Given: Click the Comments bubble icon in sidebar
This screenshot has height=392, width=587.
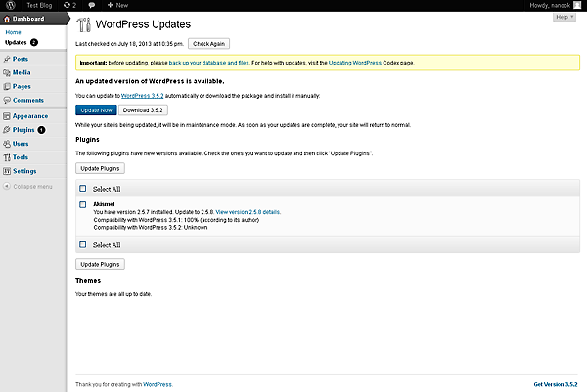Looking at the screenshot, I should tap(7, 101).
